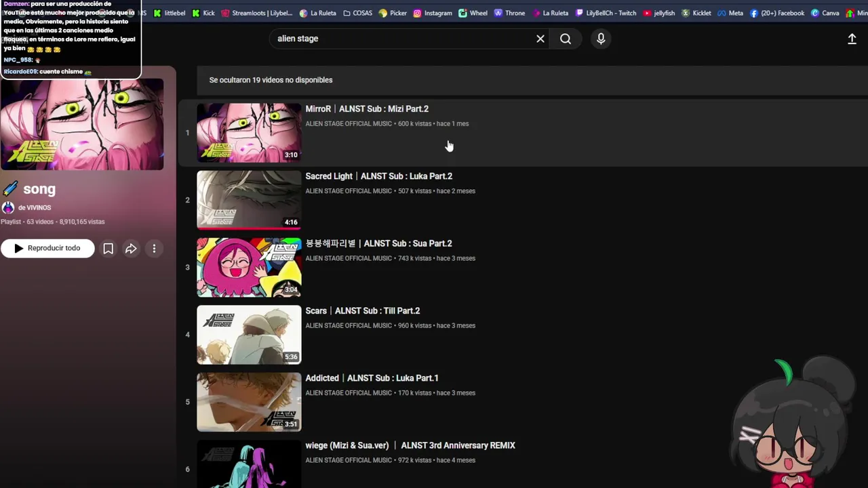Open the Instagram bookmark
This screenshot has height=488, width=868.
[x=433, y=13]
